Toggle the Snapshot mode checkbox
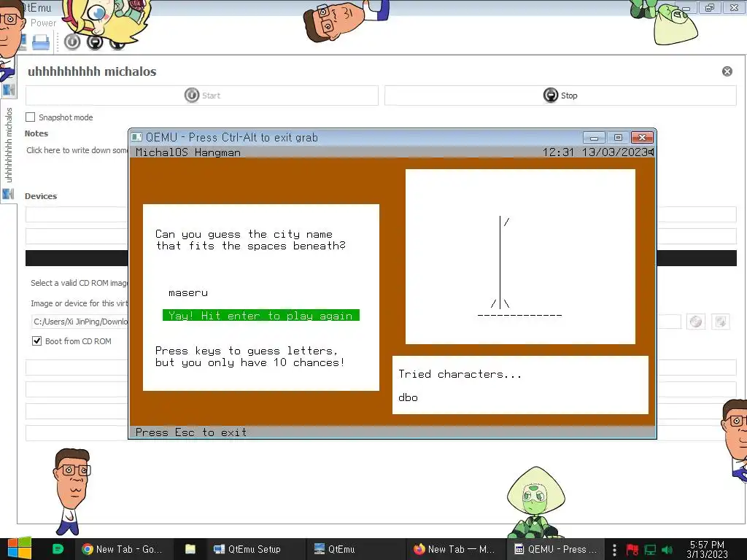This screenshot has height=560, width=747. click(x=31, y=117)
